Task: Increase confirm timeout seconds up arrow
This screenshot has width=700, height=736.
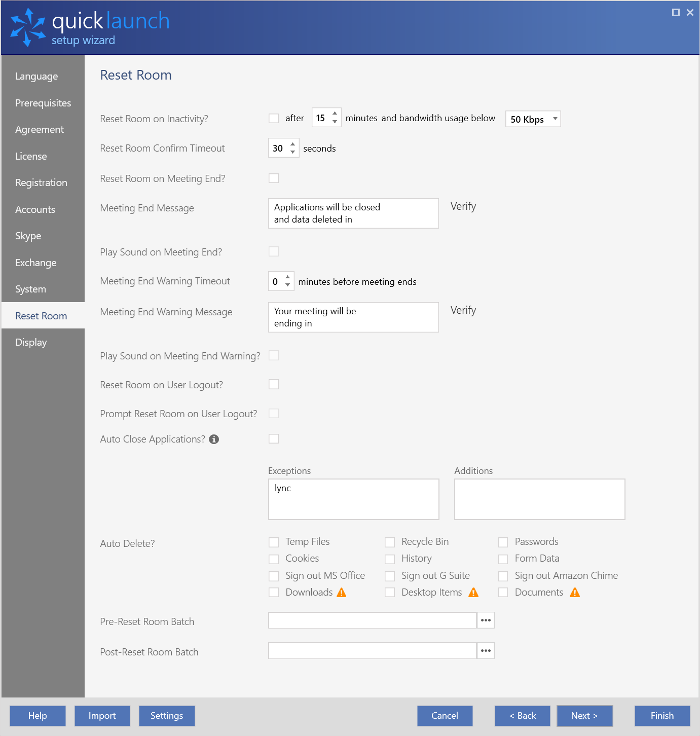Action: (292, 144)
